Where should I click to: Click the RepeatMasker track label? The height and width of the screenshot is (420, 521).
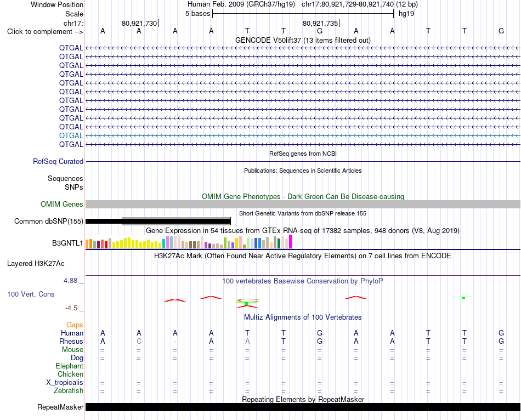coord(60,407)
